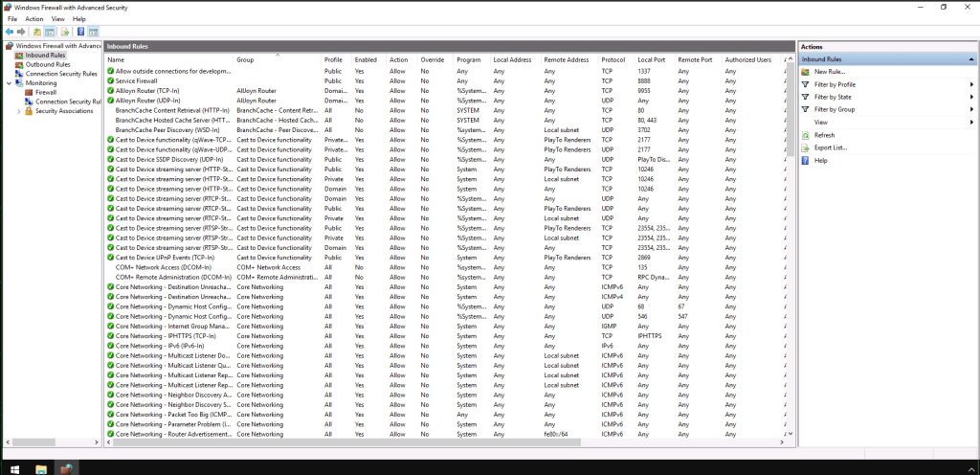Image resolution: width=980 pixels, height=475 pixels.
Task: Open the Action menu in the menu bar
Action: coord(34,18)
